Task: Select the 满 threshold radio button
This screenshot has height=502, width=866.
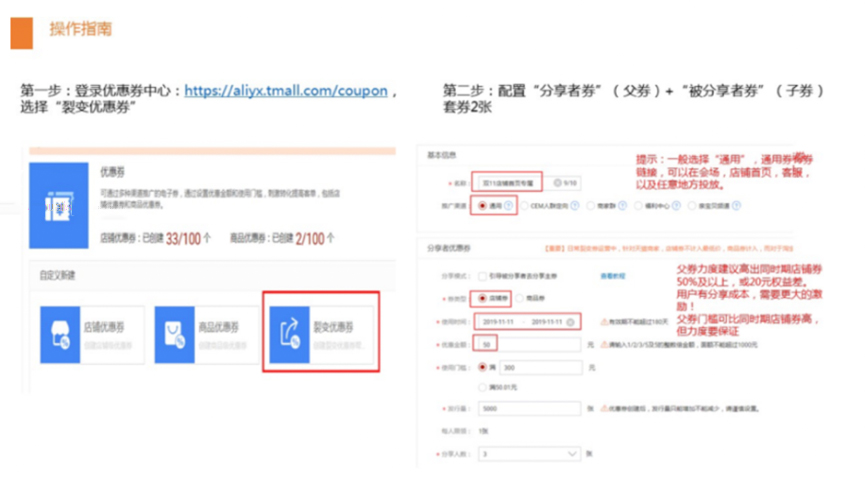Action: [482, 367]
